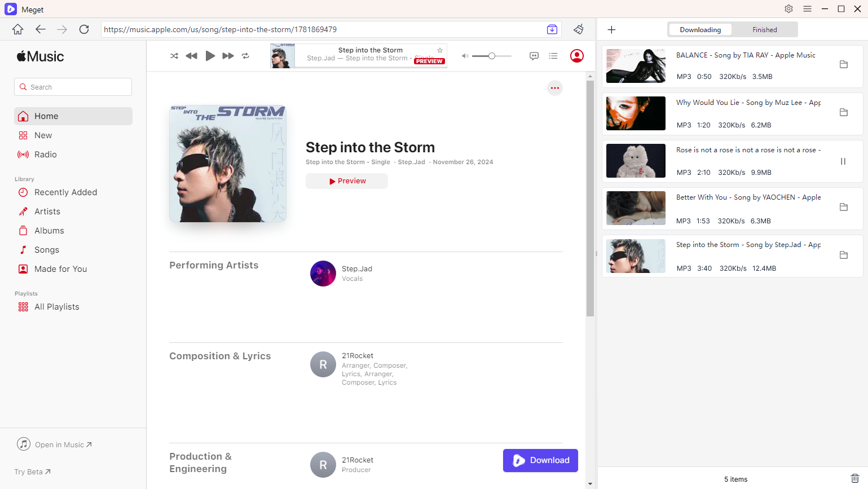Reload the page with the refresh icon
The width and height of the screenshot is (868, 489).
(x=84, y=29)
